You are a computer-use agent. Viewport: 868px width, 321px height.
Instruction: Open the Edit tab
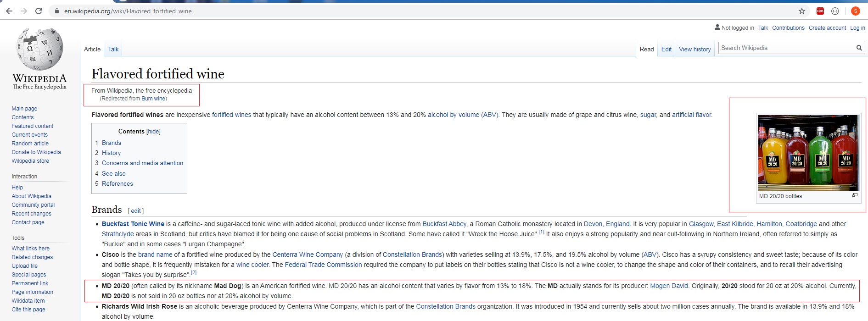pyautogui.click(x=666, y=49)
